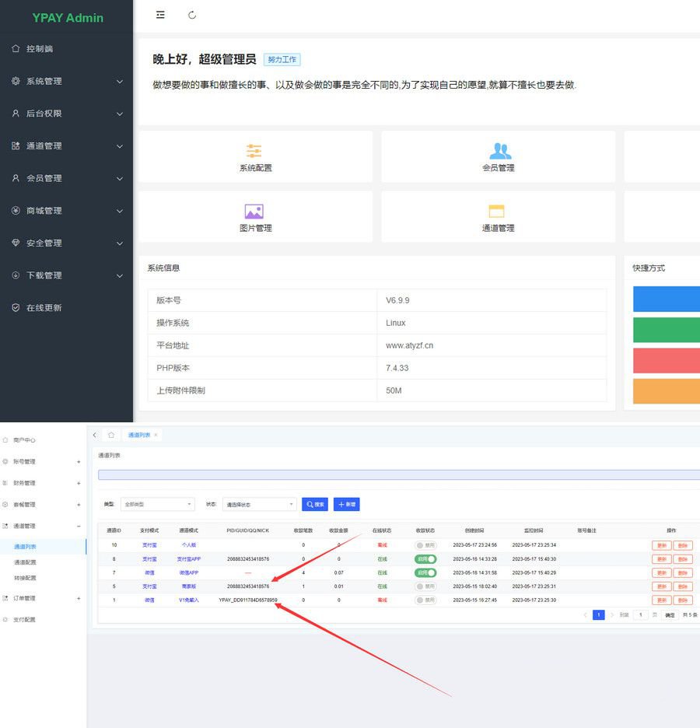Click page number 1 in the pagination
Screen dimensions: 700x728
tap(599, 614)
